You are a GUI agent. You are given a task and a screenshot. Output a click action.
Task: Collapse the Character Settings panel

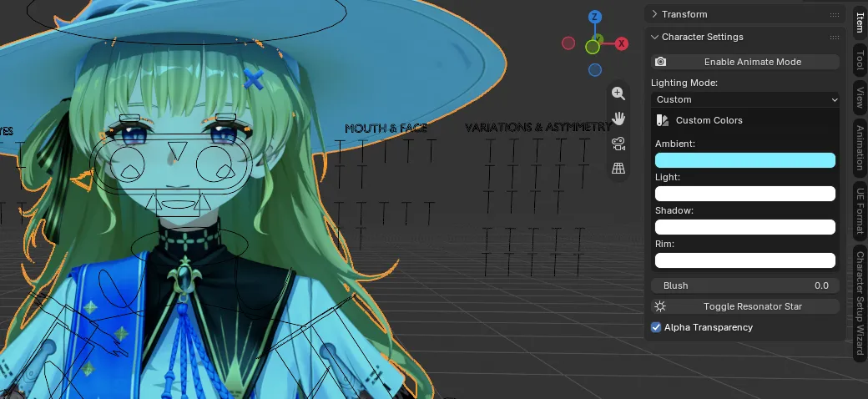tap(654, 37)
